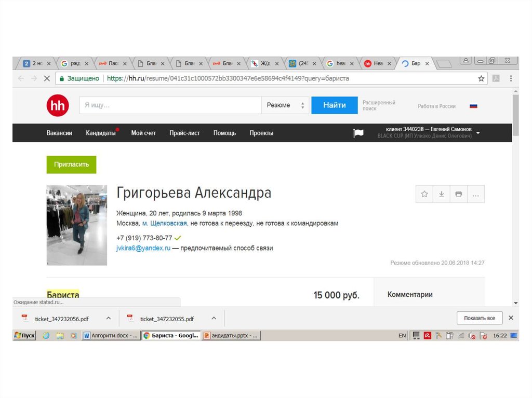Click the hh logo icon
Viewport: 532px width, 398px height.
click(57, 106)
